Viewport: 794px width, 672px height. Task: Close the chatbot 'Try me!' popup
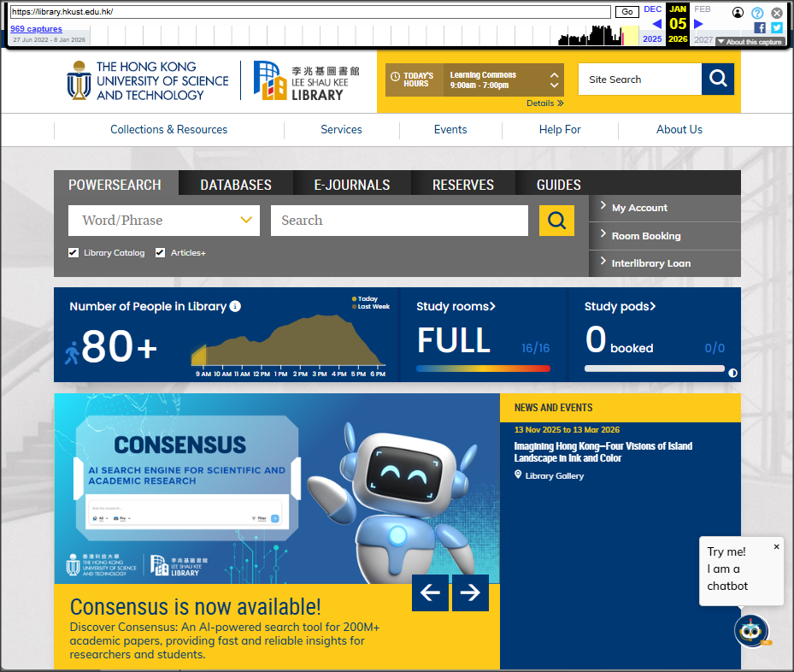[x=776, y=547]
